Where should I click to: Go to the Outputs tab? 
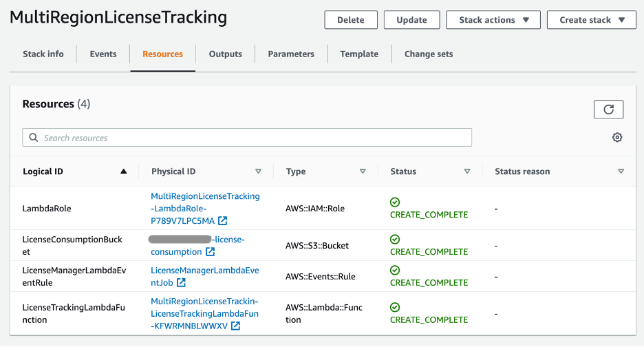pos(226,54)
